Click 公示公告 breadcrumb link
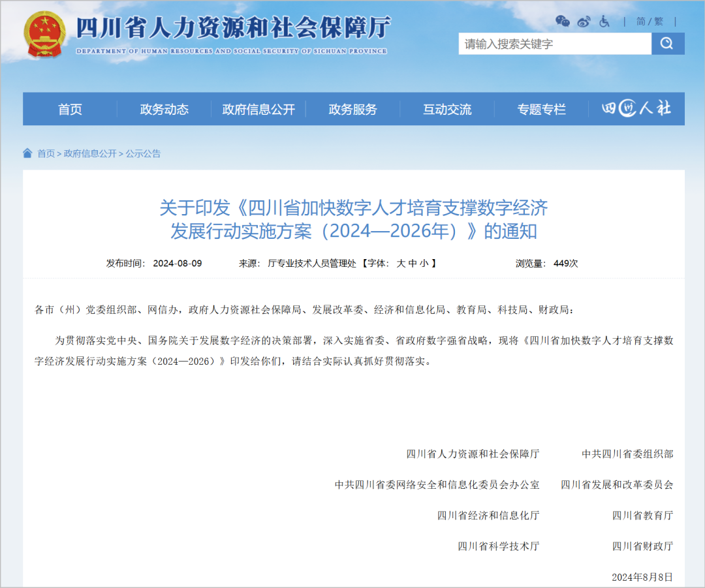 [143, 154]
